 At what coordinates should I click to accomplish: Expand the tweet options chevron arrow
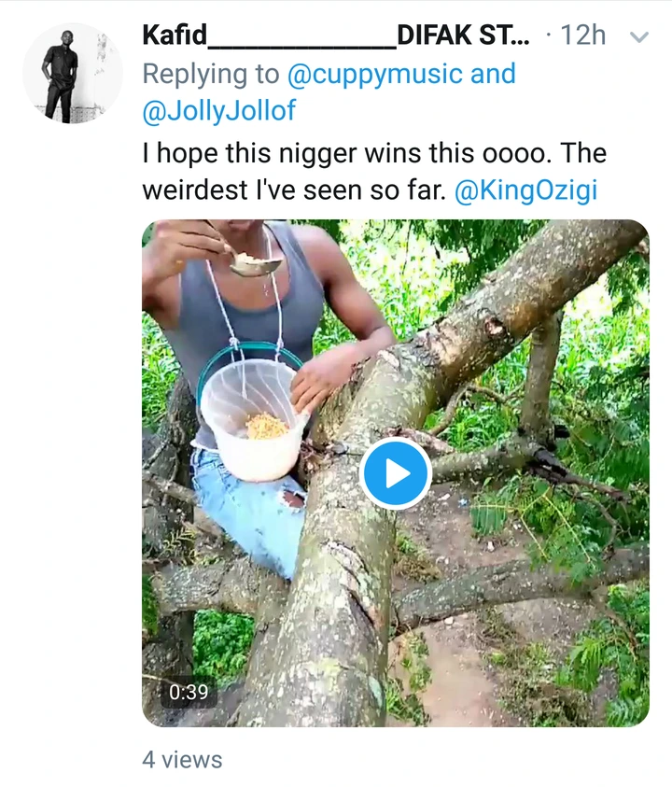click(x=639, y=37)
